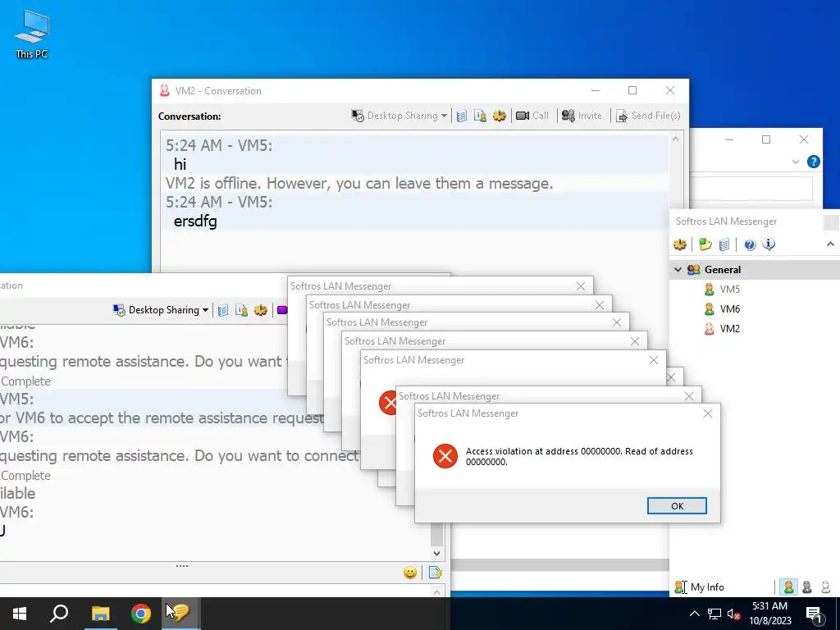Open the This PC desktop icon
Image resolution: width=840 pixels, height=630 pixels.
(x=32, y=34)
